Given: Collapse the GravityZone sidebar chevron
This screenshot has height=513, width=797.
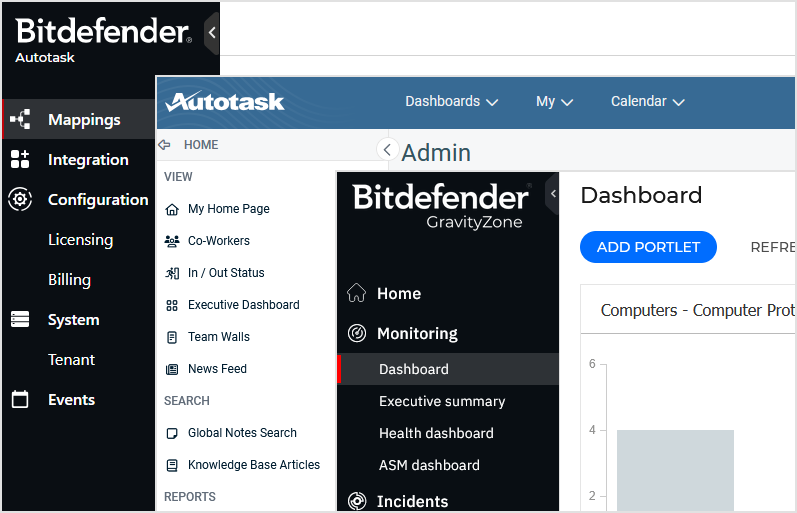Looking at the screenshot, I should coord(553,193).
